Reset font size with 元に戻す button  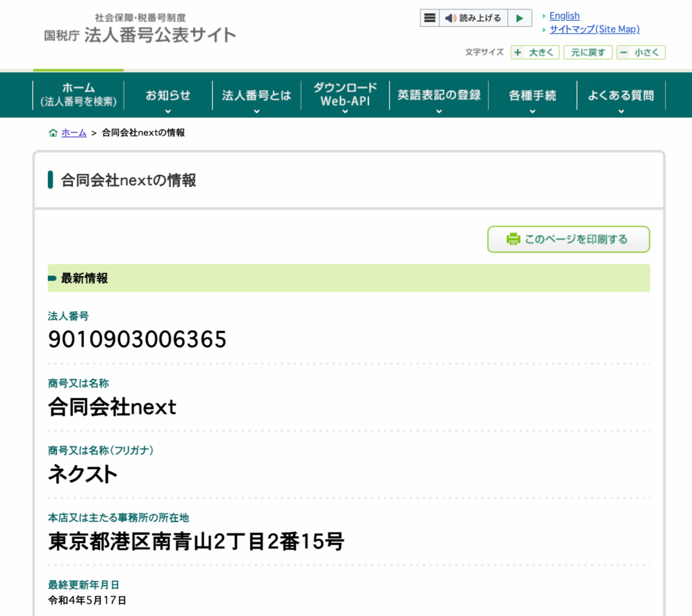(x=588, y=53)
